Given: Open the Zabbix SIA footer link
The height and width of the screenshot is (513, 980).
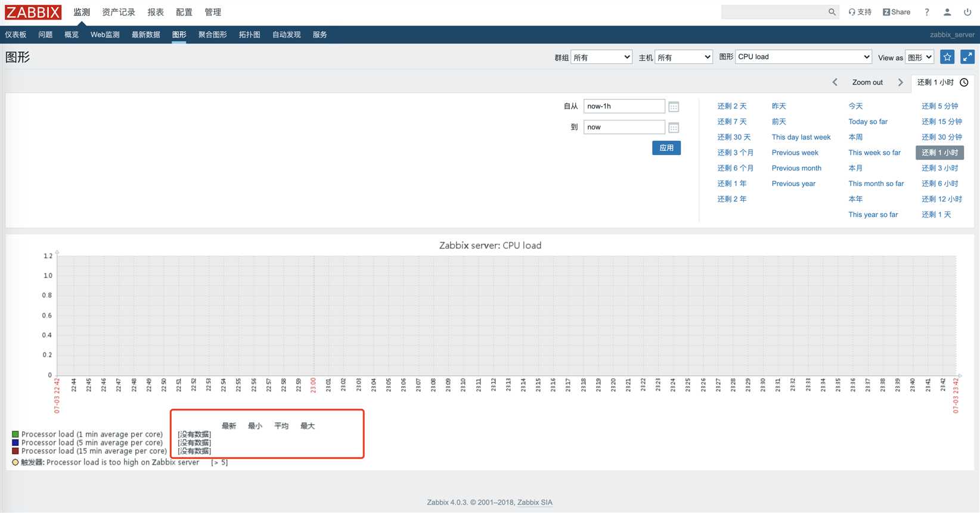Looking at the screenshot, I should coord(535,502).
